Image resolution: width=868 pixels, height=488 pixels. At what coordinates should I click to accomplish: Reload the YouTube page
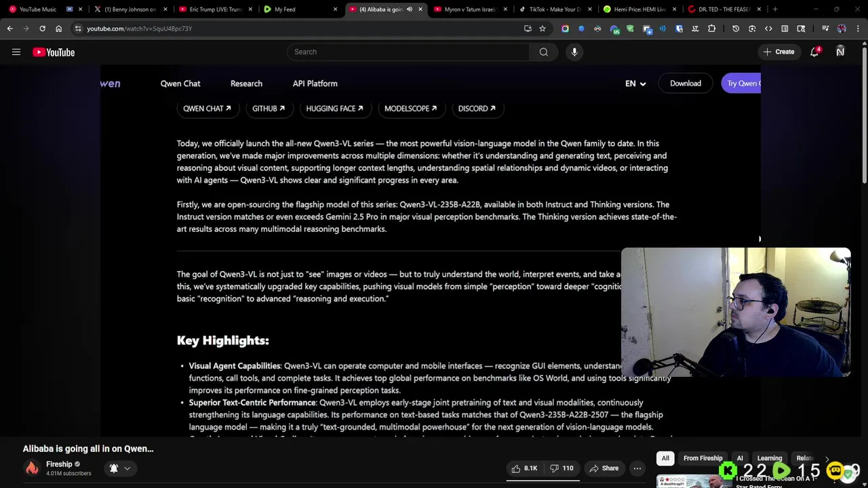click(x=42, y=28)
